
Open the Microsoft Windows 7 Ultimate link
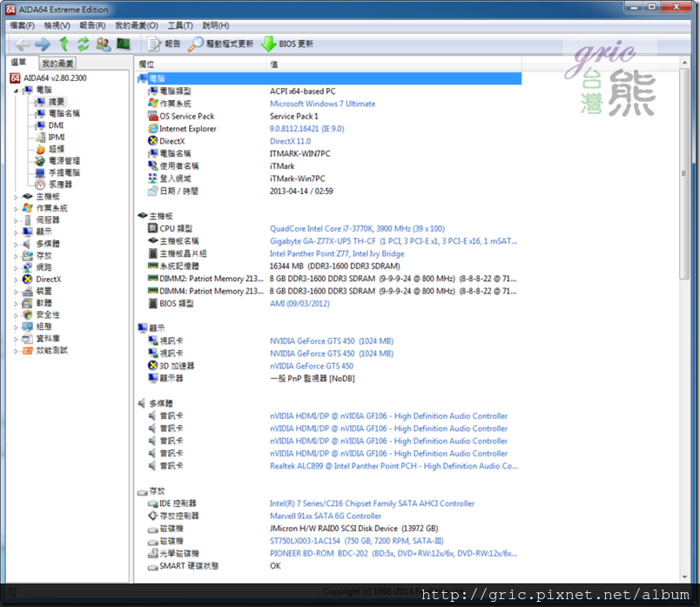[322, 104]
